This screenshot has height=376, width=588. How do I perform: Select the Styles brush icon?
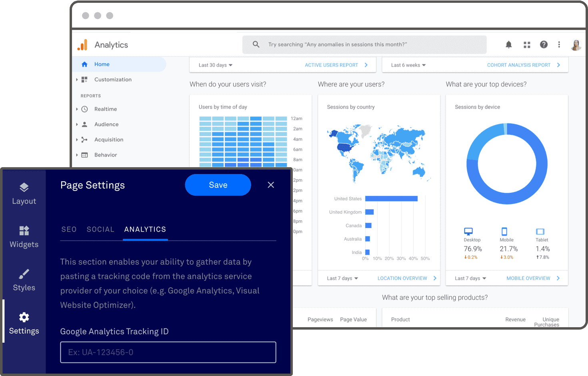(x=24, y=274)
